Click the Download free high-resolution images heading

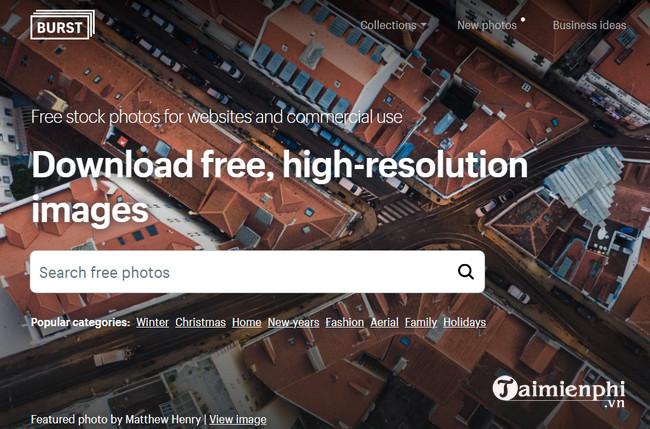(x=279, y=187)
